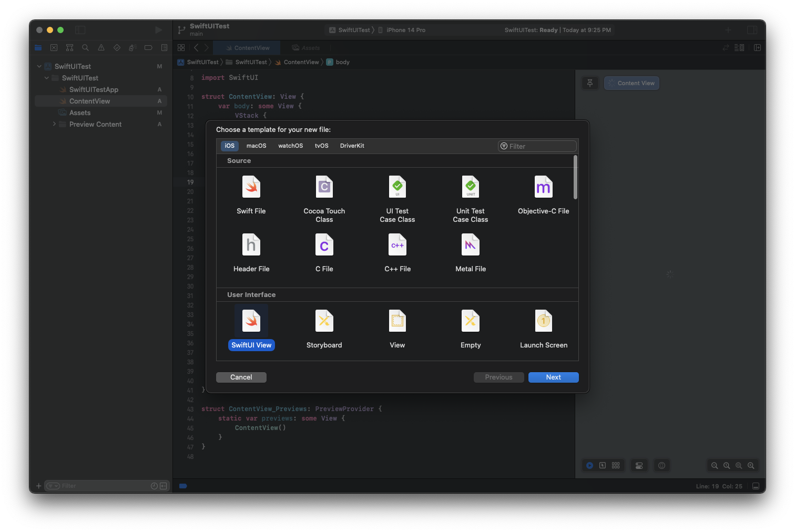Click the template list scrollbar

pyautogui.click(x=575, y=177)
